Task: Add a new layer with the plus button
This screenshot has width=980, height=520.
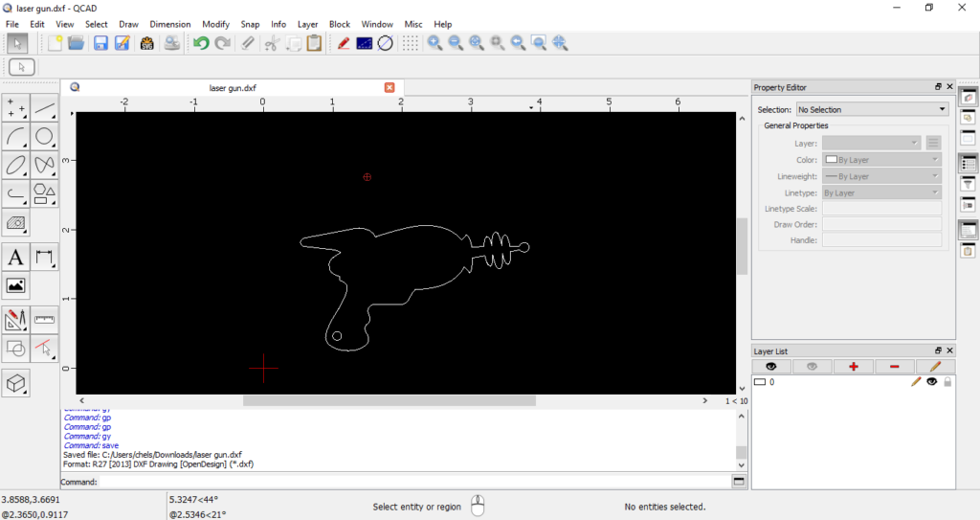Action: coord(853,367)
